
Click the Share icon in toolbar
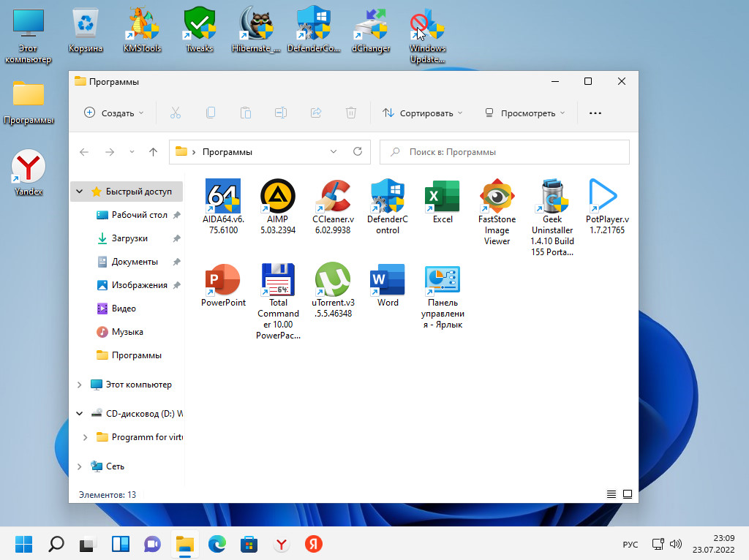click(x=316, y=113)
